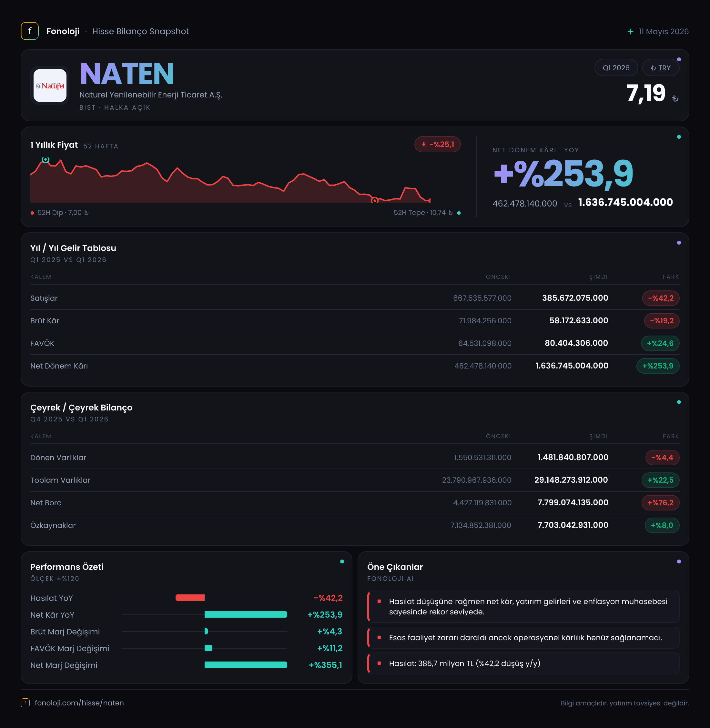Image resolution: width=710 pixels, height=728 pixels.
Task: Select the TRY currency pill
Action: 660,68
